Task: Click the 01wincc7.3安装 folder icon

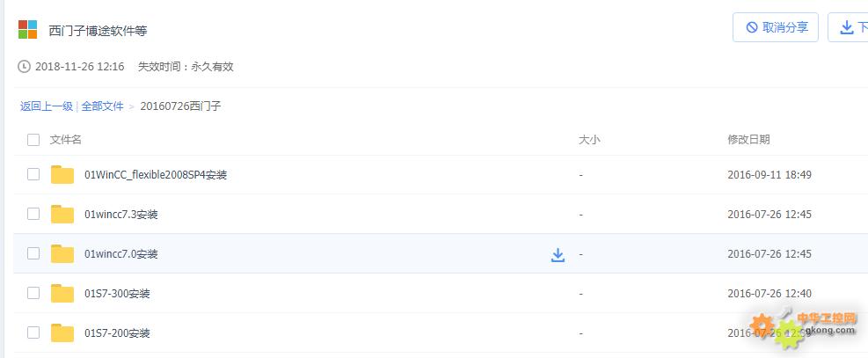Action: [62, 214]
